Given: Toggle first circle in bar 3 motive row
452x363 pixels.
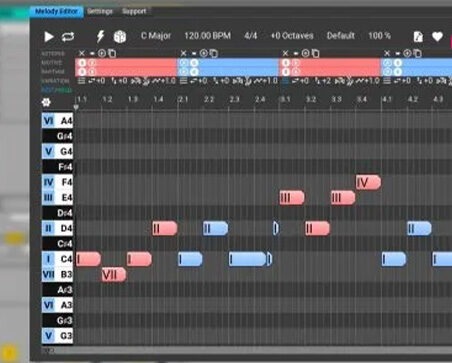Looking at the screenshot, I should [286, 63].
